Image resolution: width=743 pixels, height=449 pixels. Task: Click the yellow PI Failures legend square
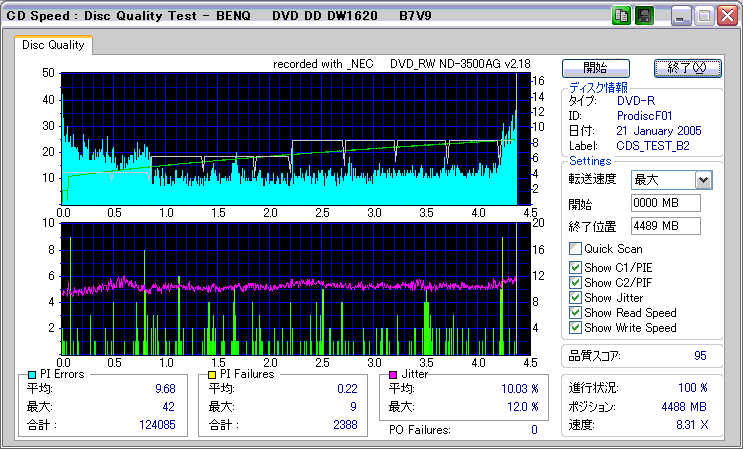(x=210, y=374)
